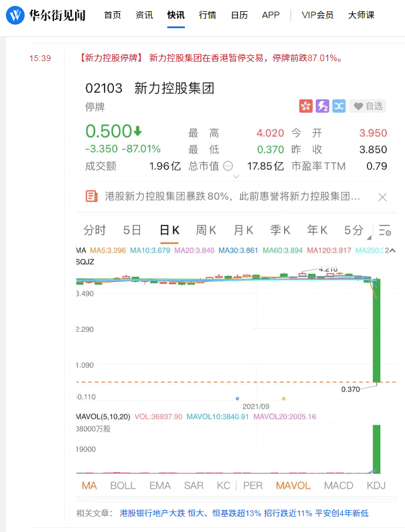Select the MA indicator

89,486
